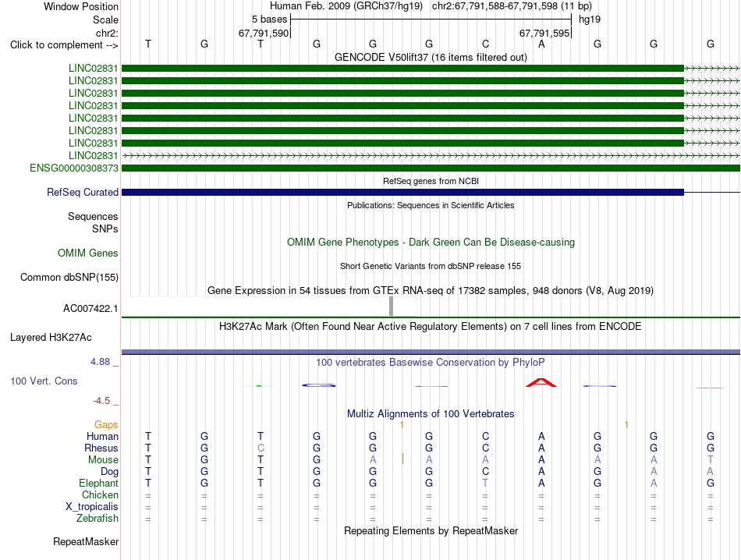Click the 'chr2:' base position label
This screenshot has height=560, width=741.
(107, 33)
